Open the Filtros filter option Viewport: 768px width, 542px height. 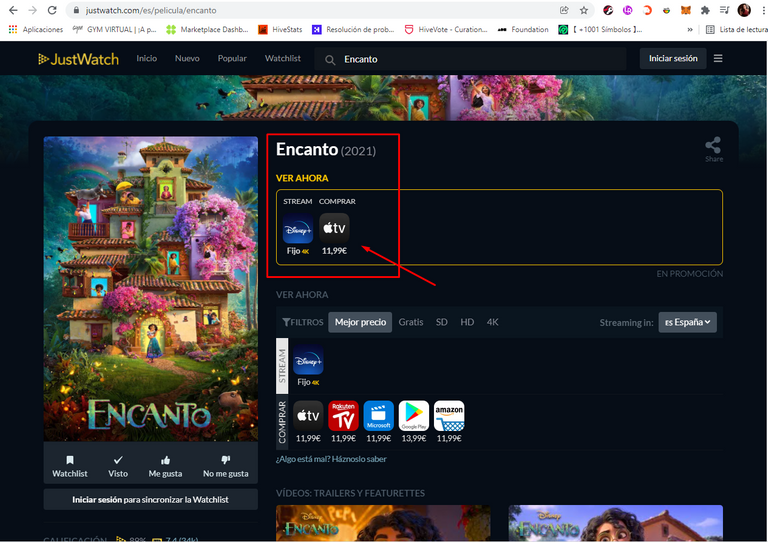pos(303,322)
